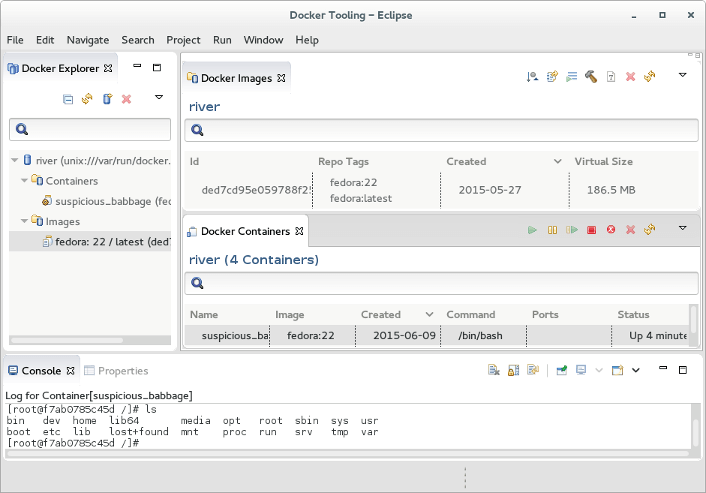This screenshot has height=493, width=706.
Task: Click red X Remove icon in Docker Containers toolbar
Action: 630,230
